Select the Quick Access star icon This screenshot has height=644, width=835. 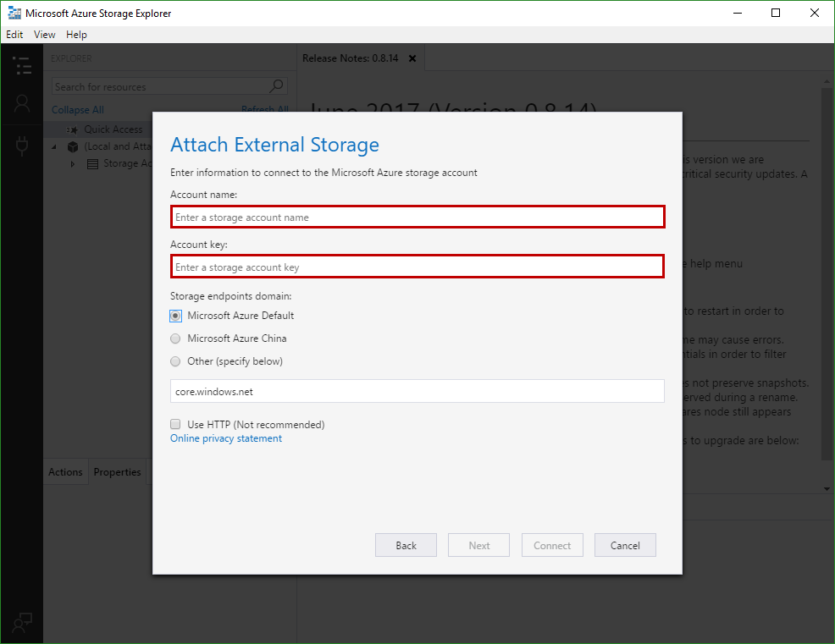(x=72, y=129)
